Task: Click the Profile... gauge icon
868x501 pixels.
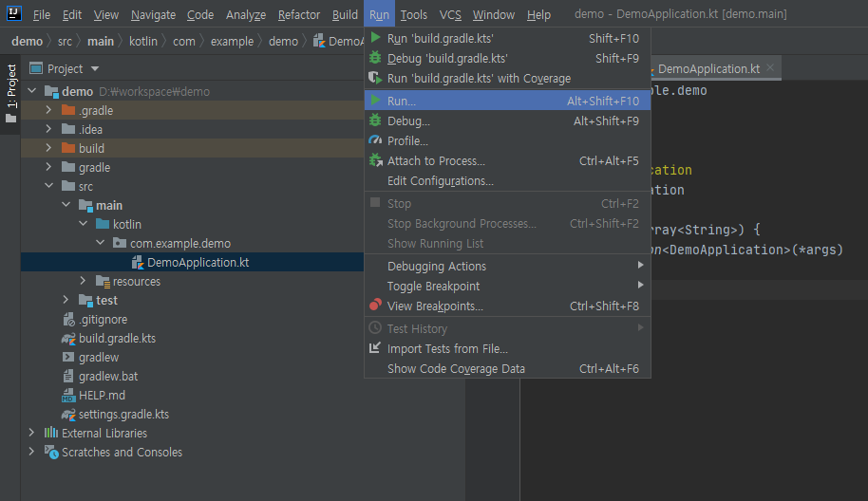Action: pyautogui.click(x=375, y=140)
